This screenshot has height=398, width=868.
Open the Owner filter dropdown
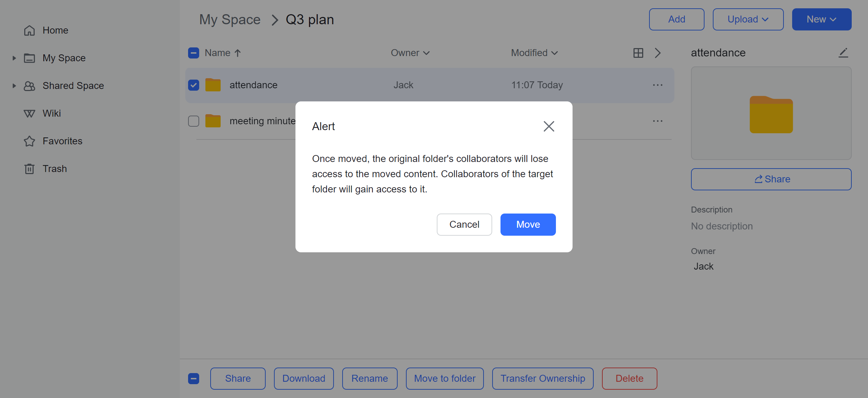(410, 53)
